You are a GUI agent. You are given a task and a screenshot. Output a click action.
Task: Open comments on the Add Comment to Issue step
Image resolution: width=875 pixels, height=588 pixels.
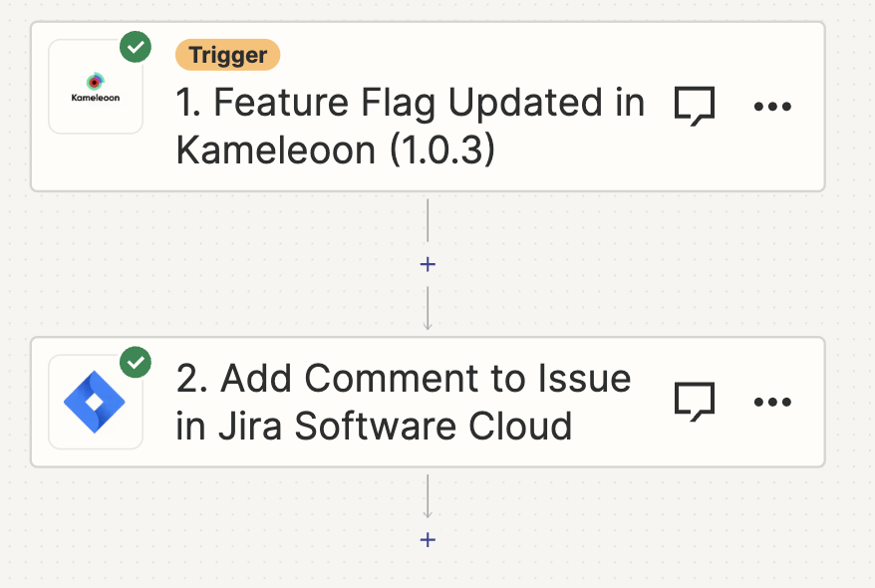pos(695,402)
